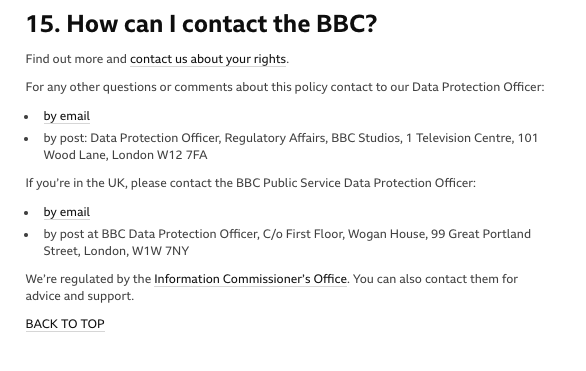Click the 'We're regulated by the' text
Image resolution: width=586 pixels, height=371 pixels.
pyautogui.click(x=88, y=279)
